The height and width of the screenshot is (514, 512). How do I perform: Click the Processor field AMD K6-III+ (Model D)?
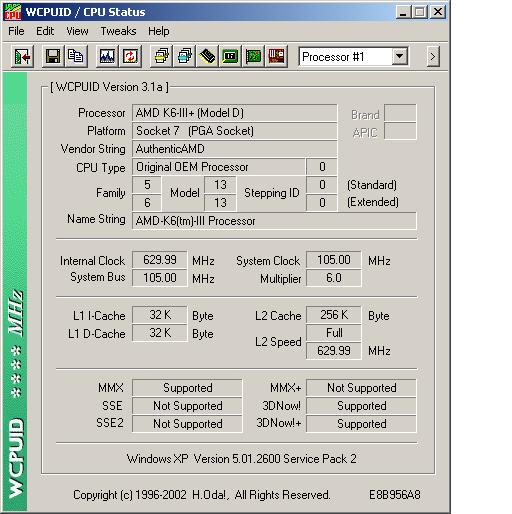click(x=234, y=113)
